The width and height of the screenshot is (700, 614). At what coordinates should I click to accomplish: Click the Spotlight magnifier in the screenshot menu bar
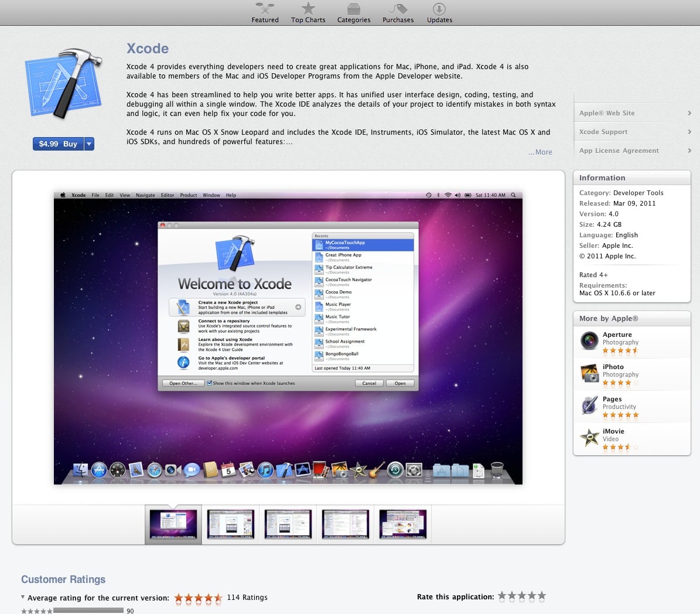513,195
